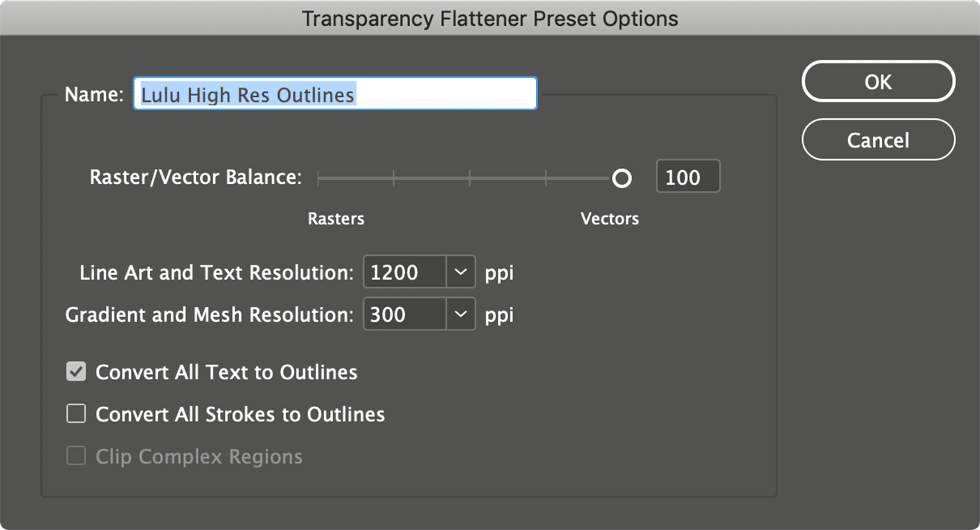980x530 pixels.
Task: Click the dimmed Clip Complex Regions checkbox
Action: [76, 456]
